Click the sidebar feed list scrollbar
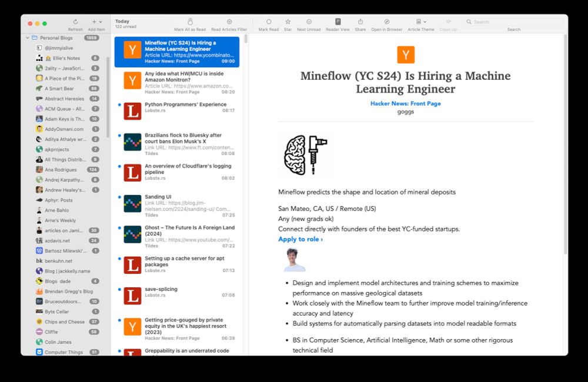Screen dimensions: 588x382 108,98
